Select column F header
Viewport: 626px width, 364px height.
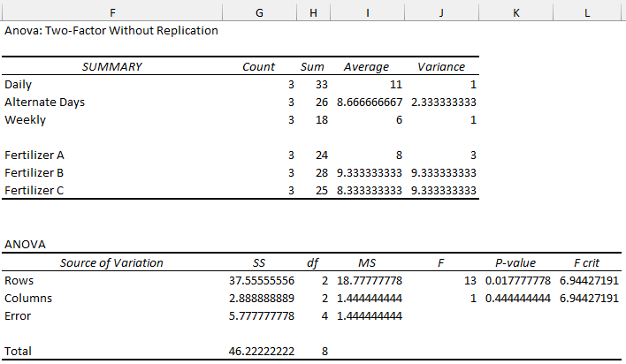pyautogui.click(x=111, y=11)
